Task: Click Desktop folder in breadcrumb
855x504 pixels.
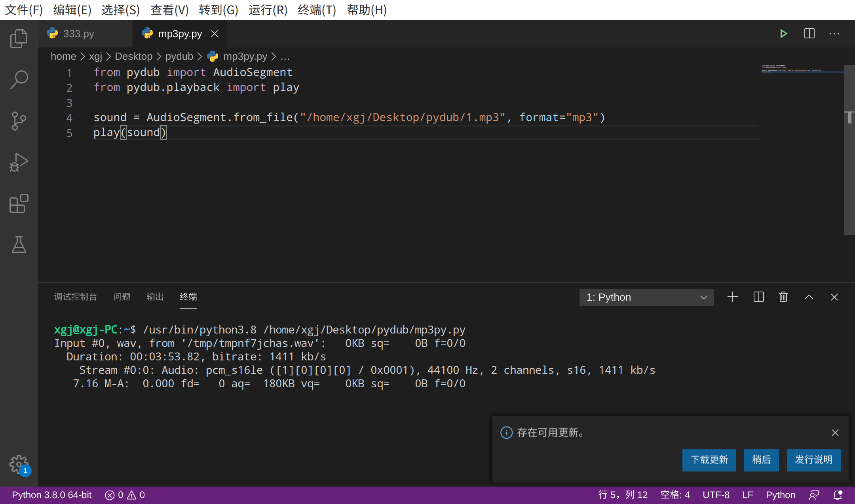Action: click(133, 56)
